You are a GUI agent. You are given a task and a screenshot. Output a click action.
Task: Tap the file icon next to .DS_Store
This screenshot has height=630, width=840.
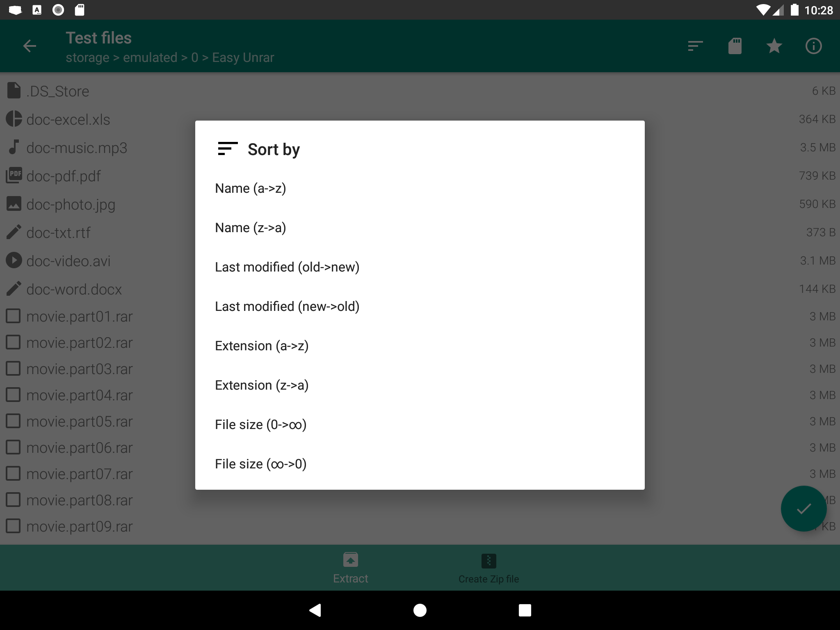tap(14, 91)
